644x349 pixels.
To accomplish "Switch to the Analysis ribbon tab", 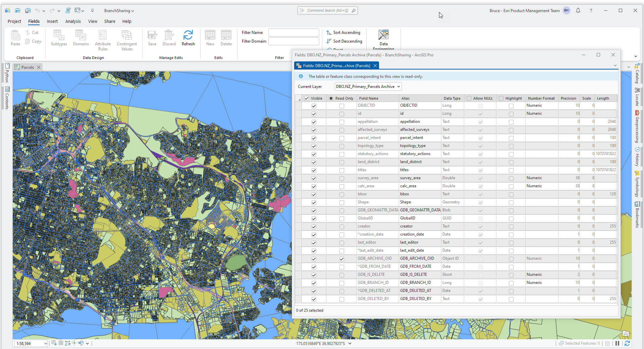I will [x=73, y=21].
